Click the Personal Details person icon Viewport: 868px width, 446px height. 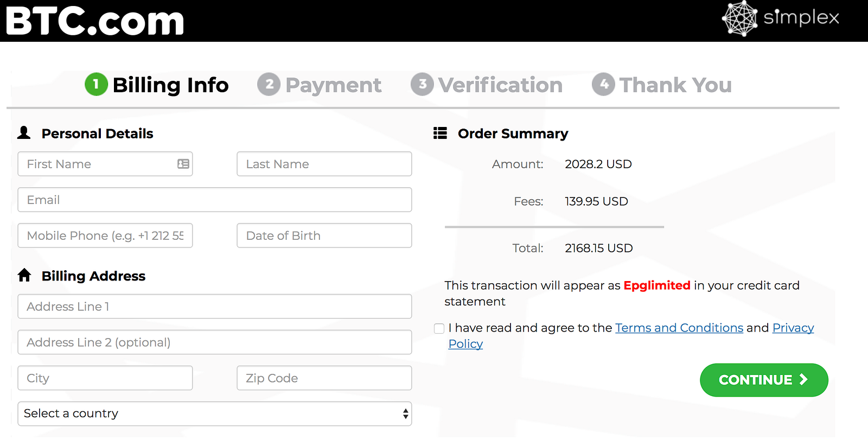point(24,133)
